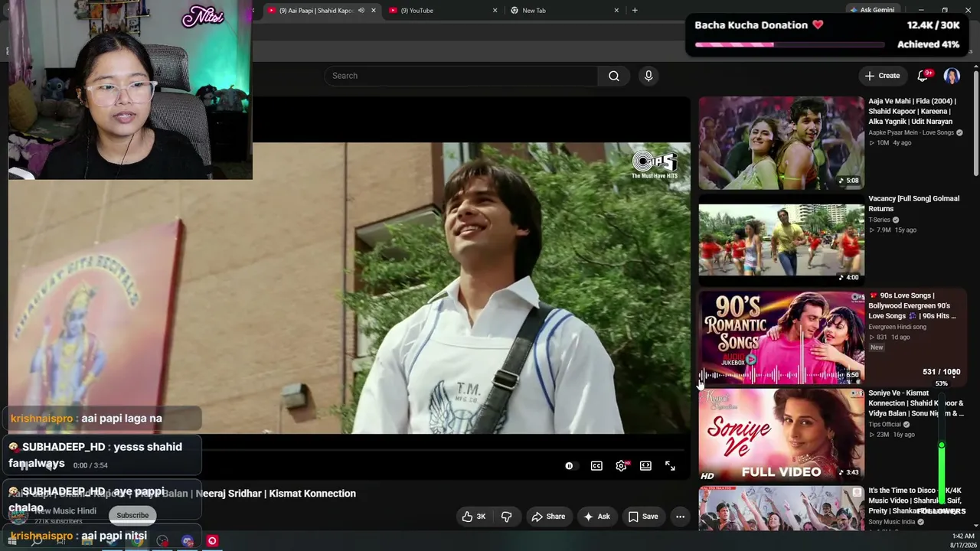Screen dimensions: 980x551
Task: Close the Aai Paapi browser tab
Action: 374,11
